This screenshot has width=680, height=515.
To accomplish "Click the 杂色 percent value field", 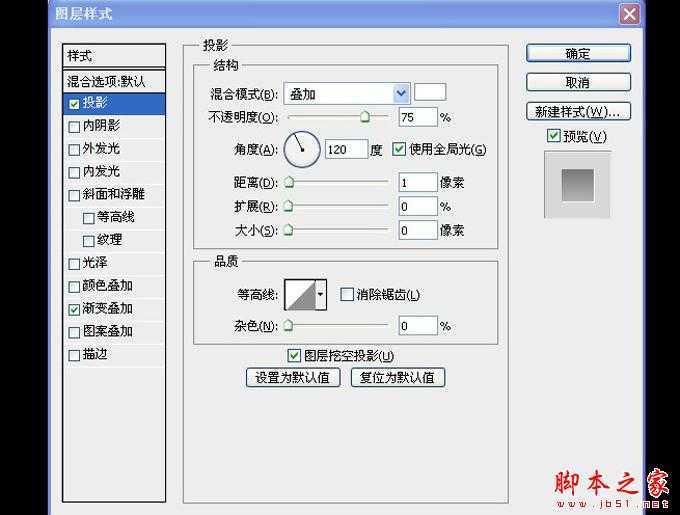I will [418, 326].
